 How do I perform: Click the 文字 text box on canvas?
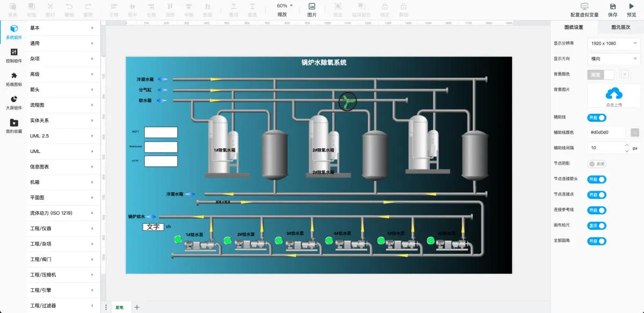[153, 227]
